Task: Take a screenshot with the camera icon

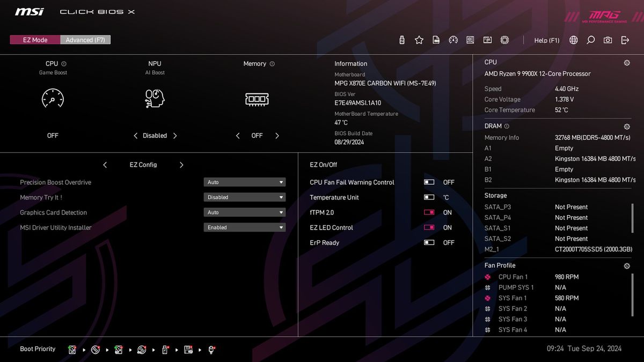Action: tap(608, 40)
